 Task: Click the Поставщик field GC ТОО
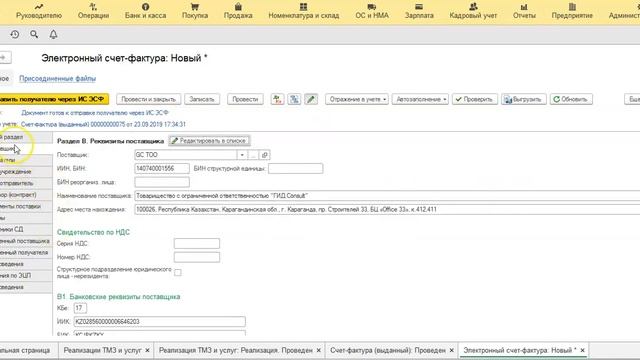pos(185,155)
